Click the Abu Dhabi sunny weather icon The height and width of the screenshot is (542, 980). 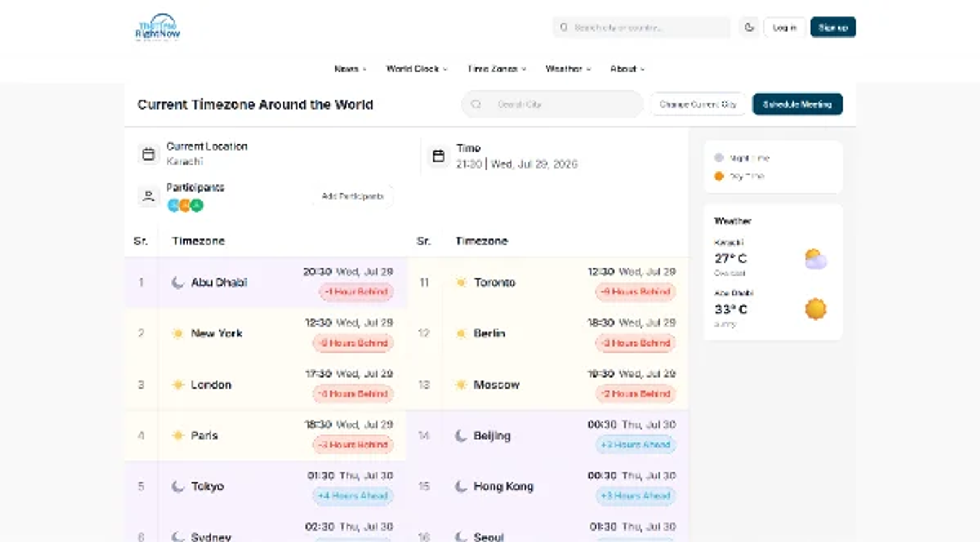[x=816, y=309]
